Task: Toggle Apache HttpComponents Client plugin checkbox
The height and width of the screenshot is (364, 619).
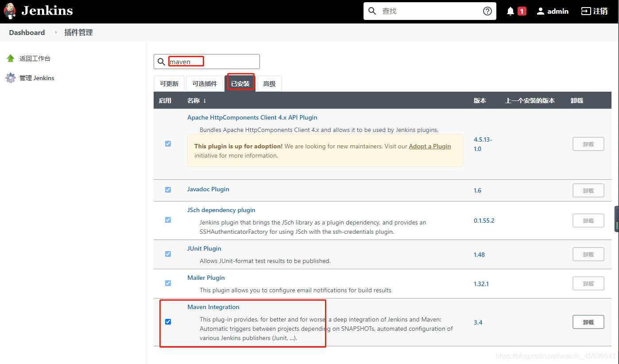Action: (168, 143)
